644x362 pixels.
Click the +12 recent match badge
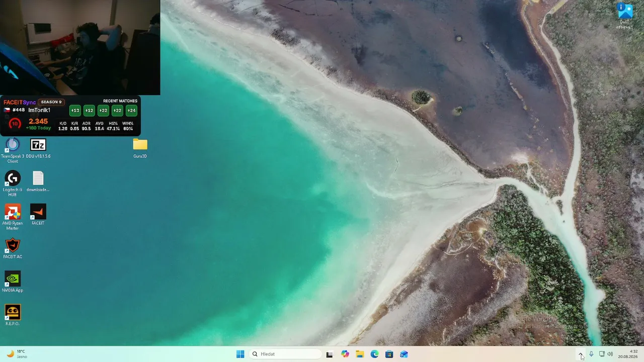click(89, 111)
